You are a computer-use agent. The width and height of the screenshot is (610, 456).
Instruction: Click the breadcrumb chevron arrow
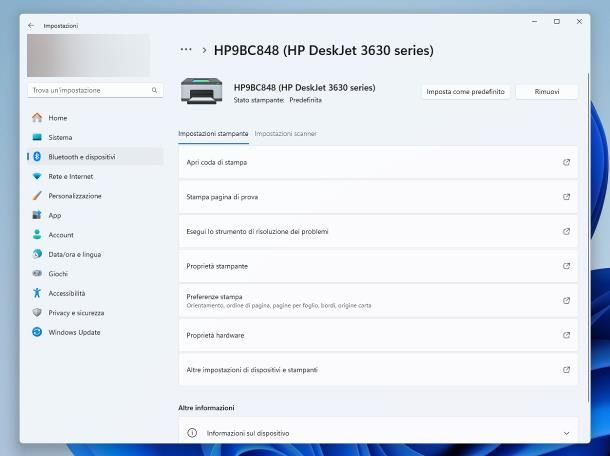[204, 50]
